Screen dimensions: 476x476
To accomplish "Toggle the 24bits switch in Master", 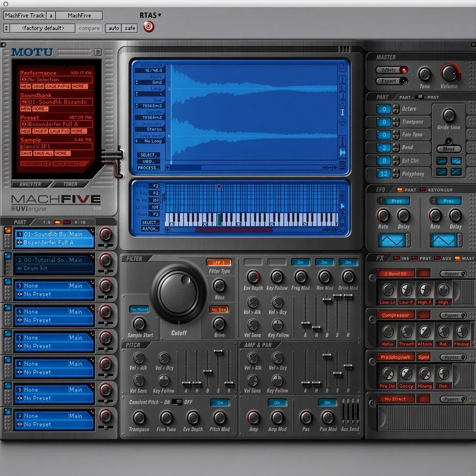I will point(392,70).
